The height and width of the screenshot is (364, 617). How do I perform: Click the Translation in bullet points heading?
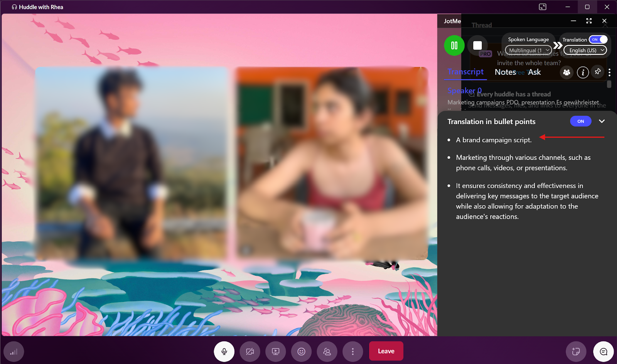(491, 121)
